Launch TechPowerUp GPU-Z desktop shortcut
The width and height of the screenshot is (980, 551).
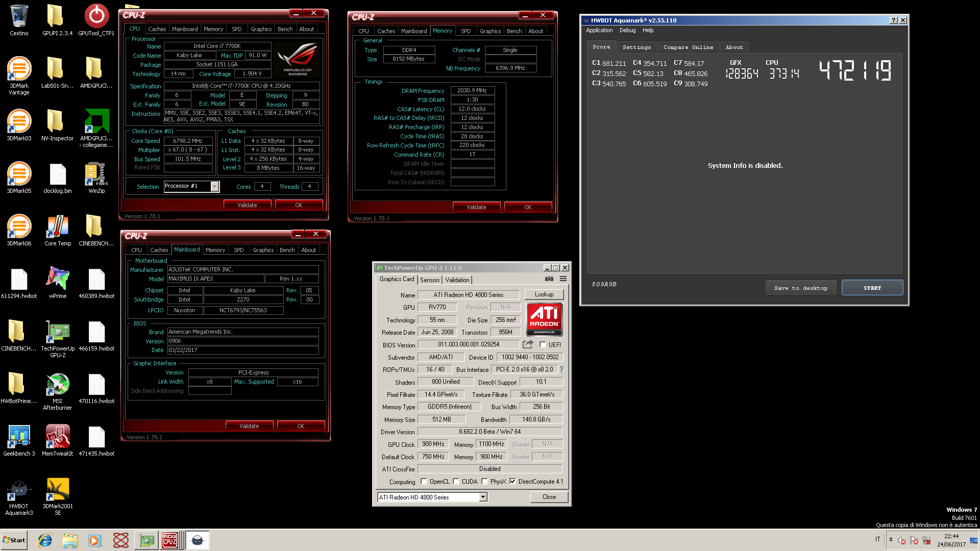pos(57,338)
